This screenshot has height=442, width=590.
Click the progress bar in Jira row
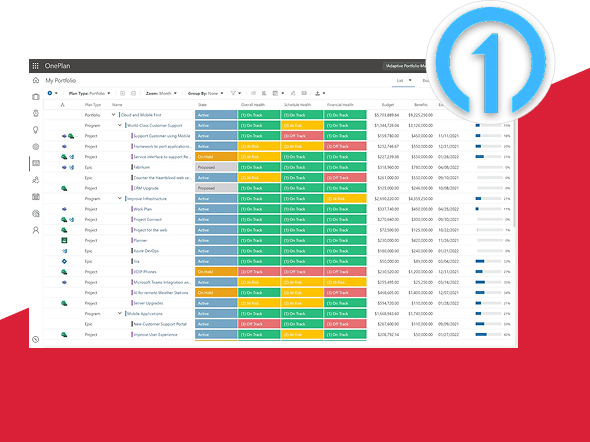[489, 261]
